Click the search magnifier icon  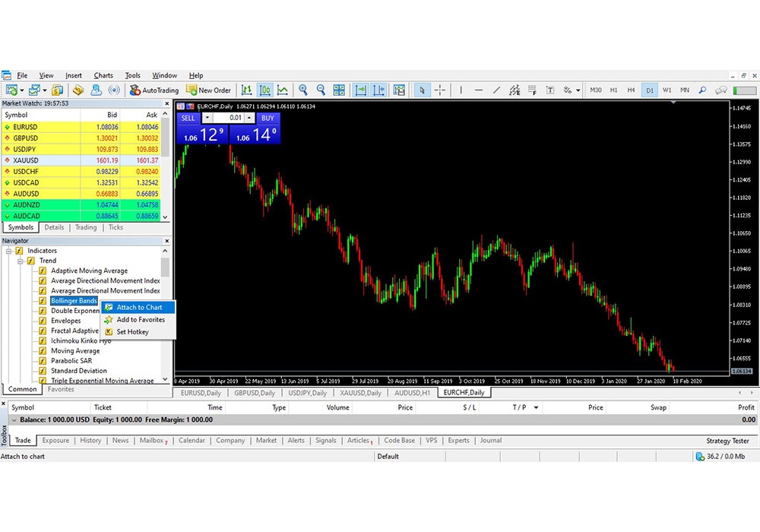click(702, 90)
